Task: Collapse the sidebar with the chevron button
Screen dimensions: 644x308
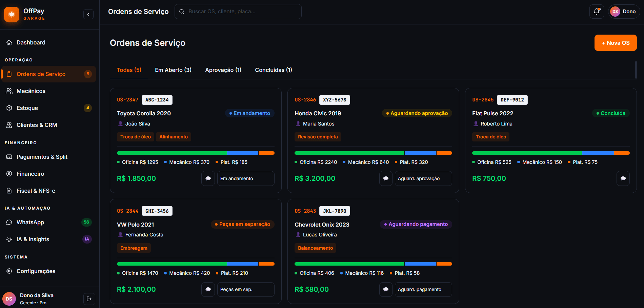Action: pyautogui.click(x=88, y=14)
